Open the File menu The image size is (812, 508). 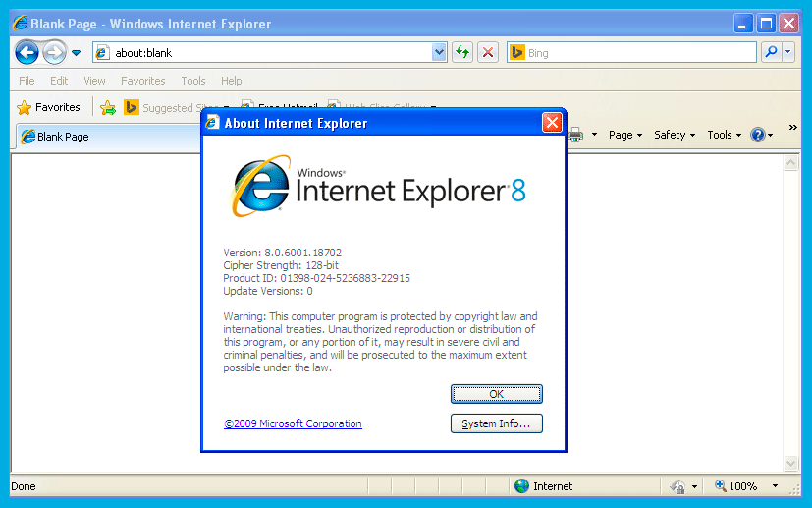point(27,81)
